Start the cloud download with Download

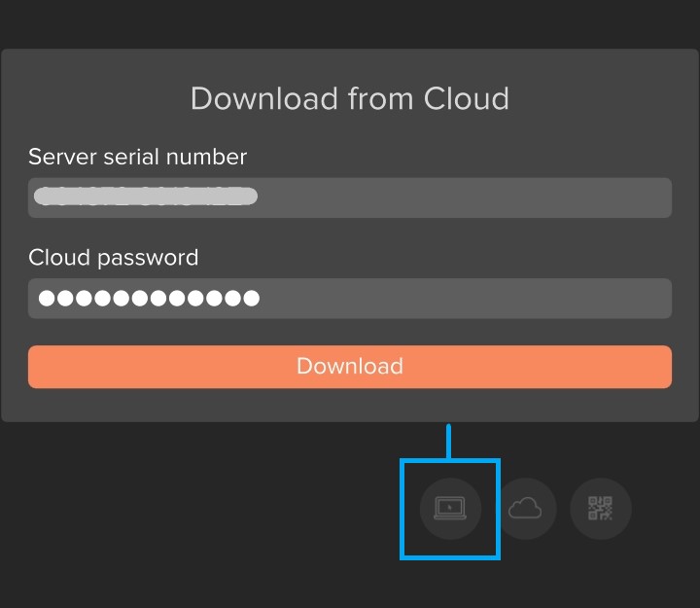pos(350,367)
